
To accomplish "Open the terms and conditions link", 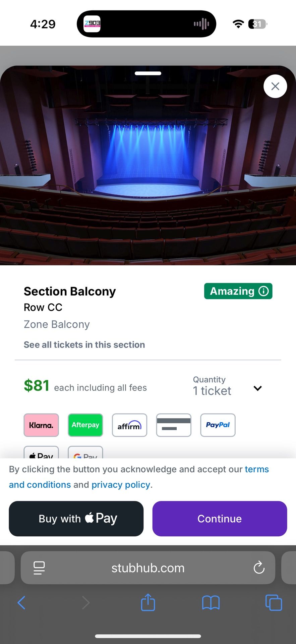I will point(257,469).
